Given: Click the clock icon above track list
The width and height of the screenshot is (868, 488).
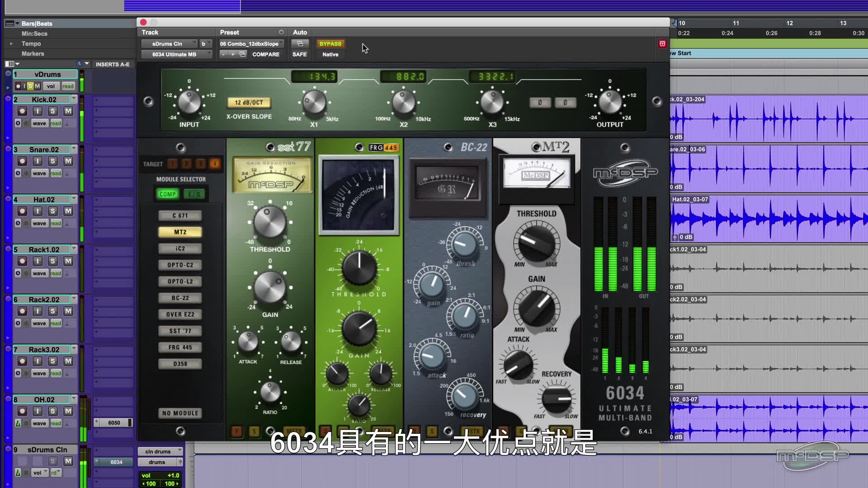Looking at the screenshot, I should click(x=80, y=64).
